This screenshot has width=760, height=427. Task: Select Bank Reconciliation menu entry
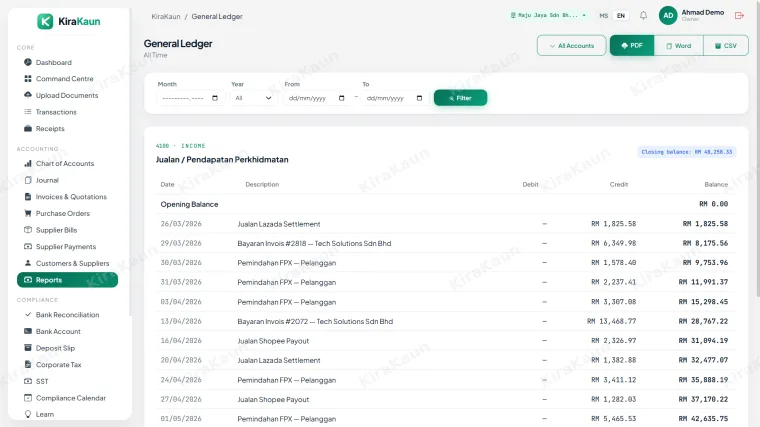click(x=67, y=315)
